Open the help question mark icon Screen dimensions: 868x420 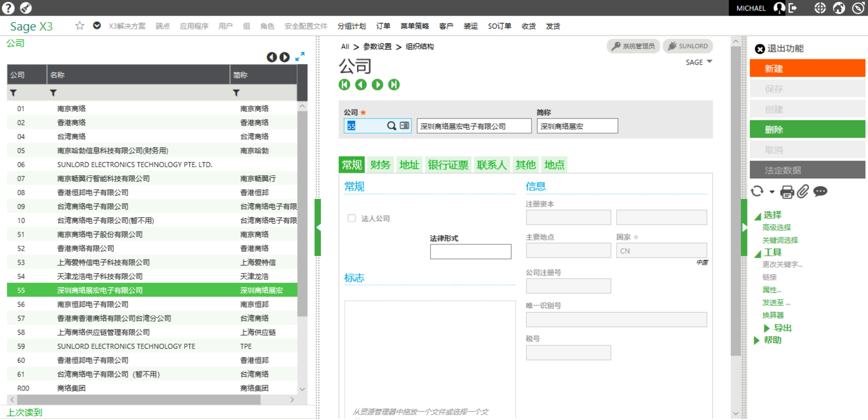[x=8, y=7]
